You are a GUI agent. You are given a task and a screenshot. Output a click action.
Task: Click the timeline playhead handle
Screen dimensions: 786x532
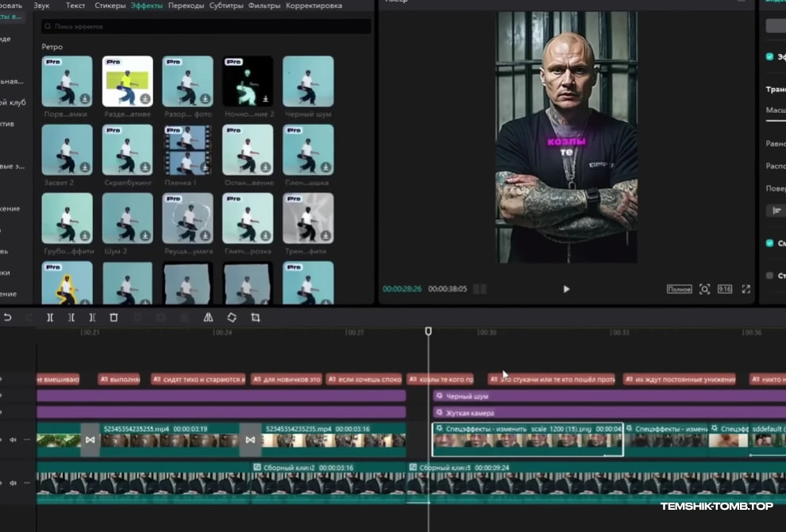click(428, 331)
